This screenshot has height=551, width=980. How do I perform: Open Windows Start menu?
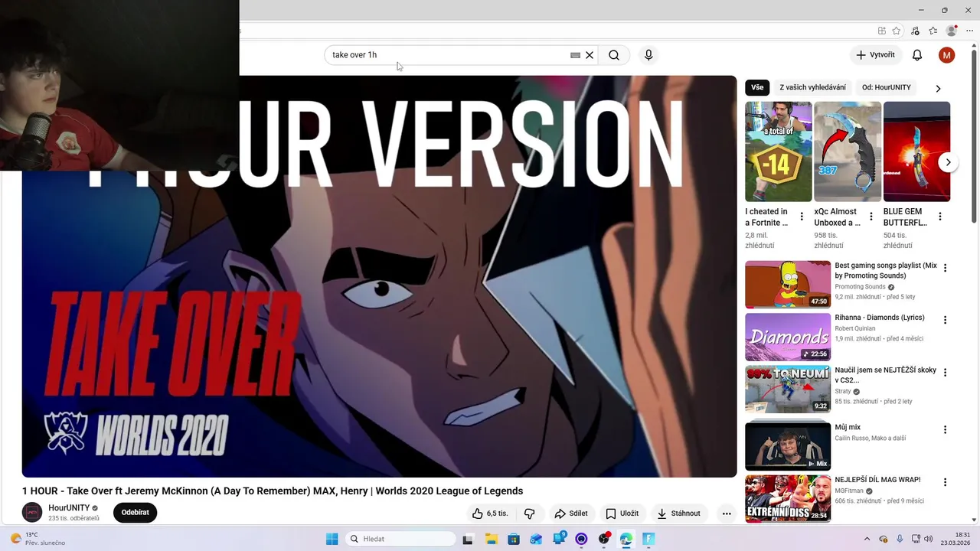pyautogui.click(x=332, y=539)
